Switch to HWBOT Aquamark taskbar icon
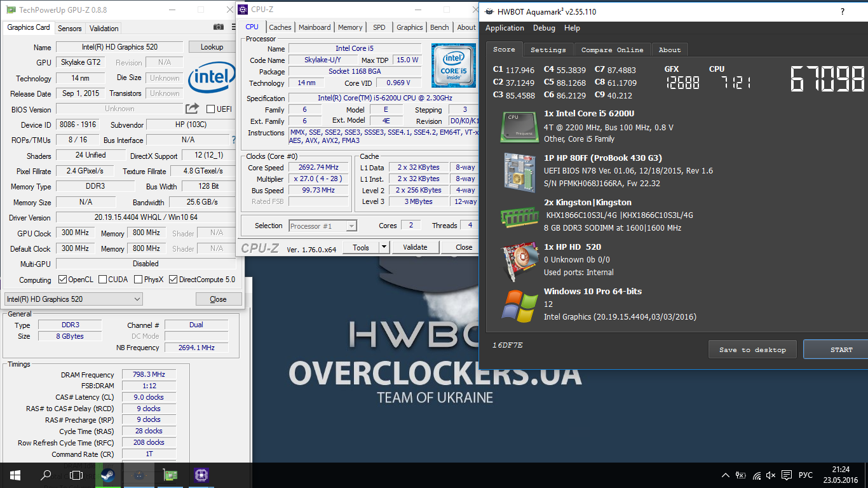868x488 pixels. [x=139, y=475]
